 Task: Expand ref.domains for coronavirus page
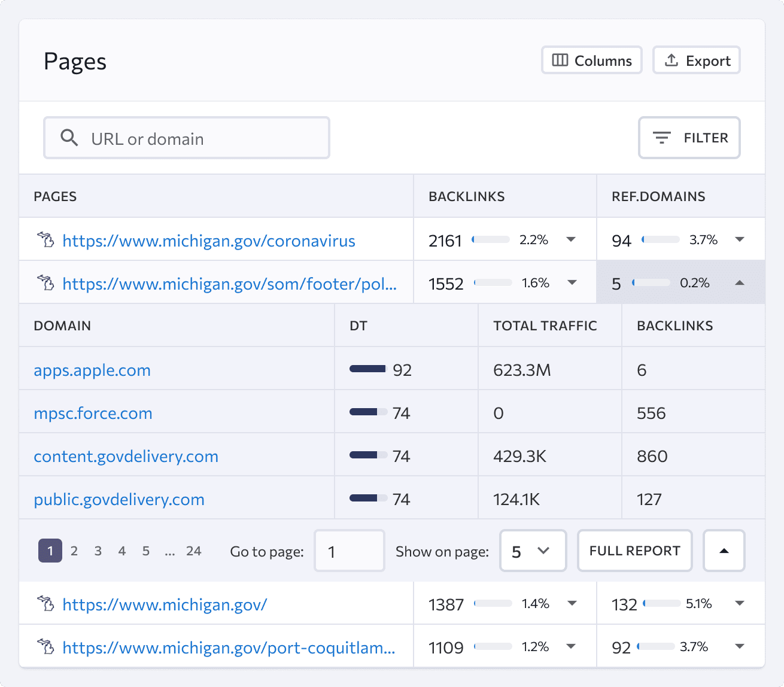(740, 239)
